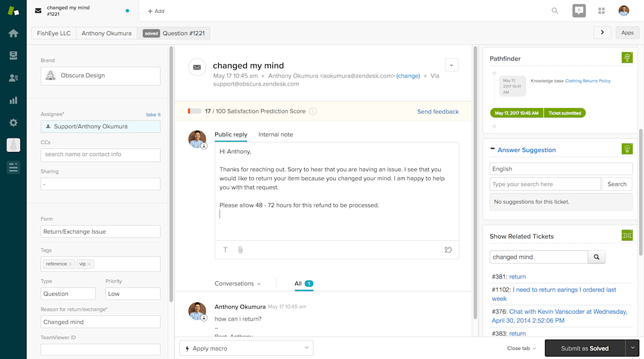Click Submit as Solved button
Viewport: 644px width, 359px height.
click(585, 348)
